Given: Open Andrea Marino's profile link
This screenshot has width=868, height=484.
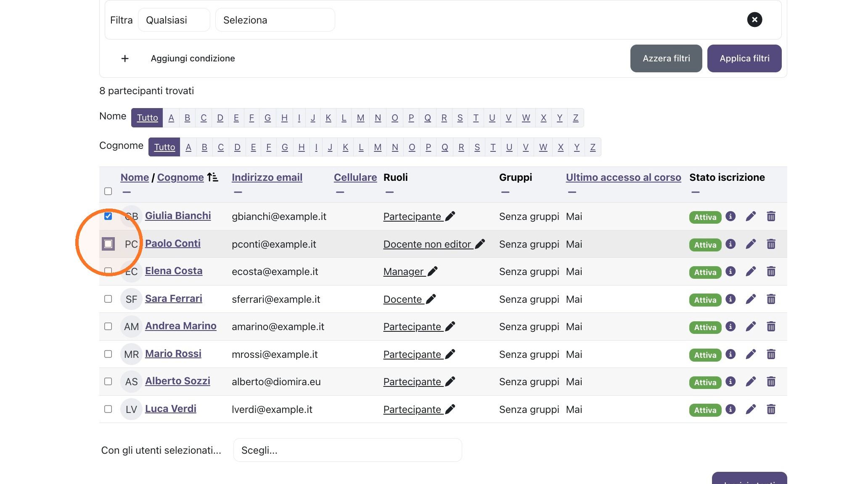Looking at the screenshot, I should tap(181, 326).
